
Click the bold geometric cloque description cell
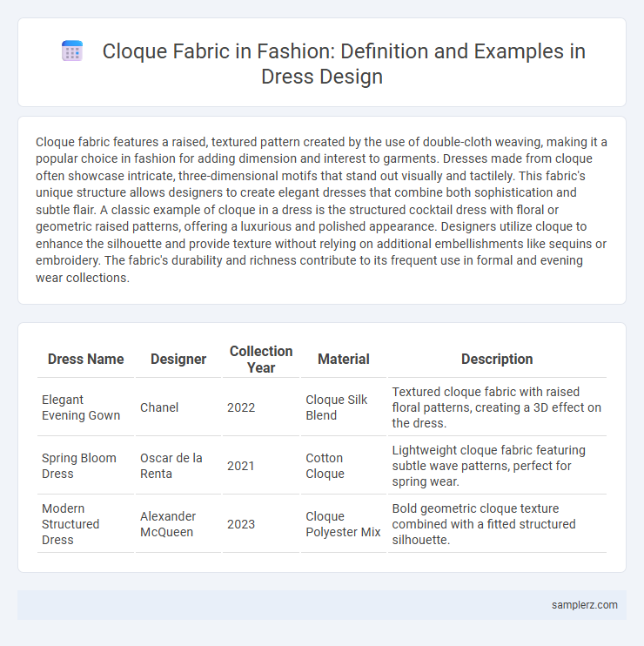pyautogui.click(x=497, y=524)
